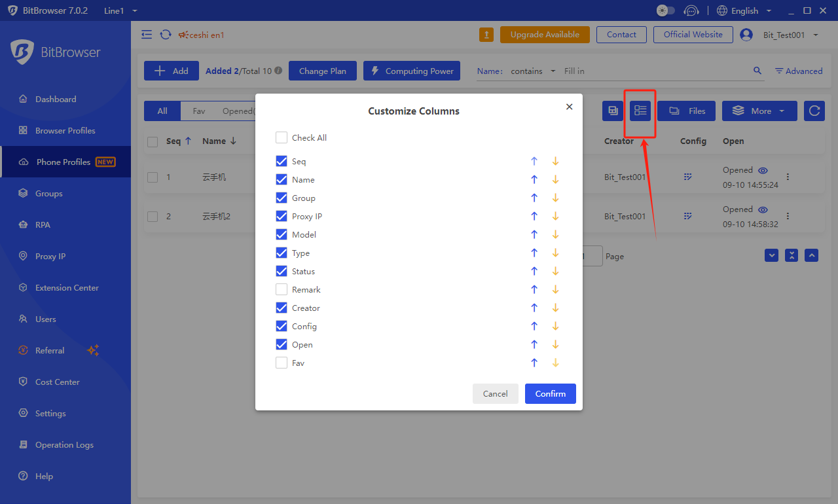Open config icon for profile 1
838x504 pixels.
(x=688, y=177)
